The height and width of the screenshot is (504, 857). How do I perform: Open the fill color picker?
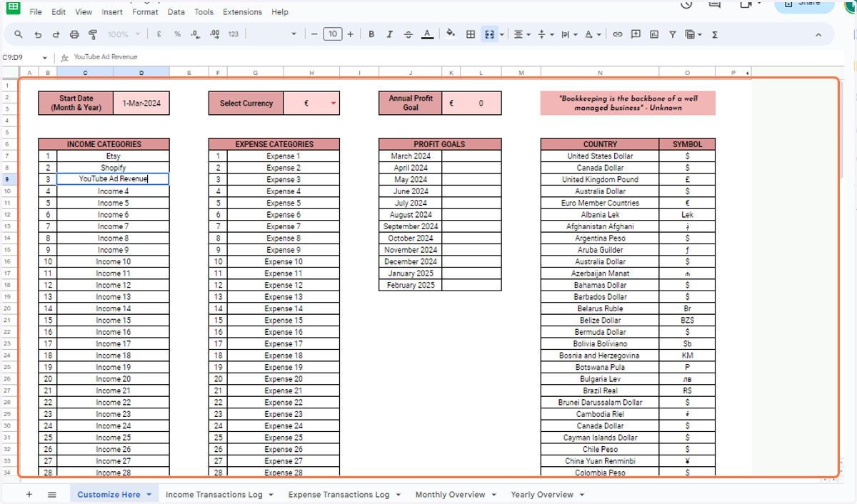click(451, 34)
